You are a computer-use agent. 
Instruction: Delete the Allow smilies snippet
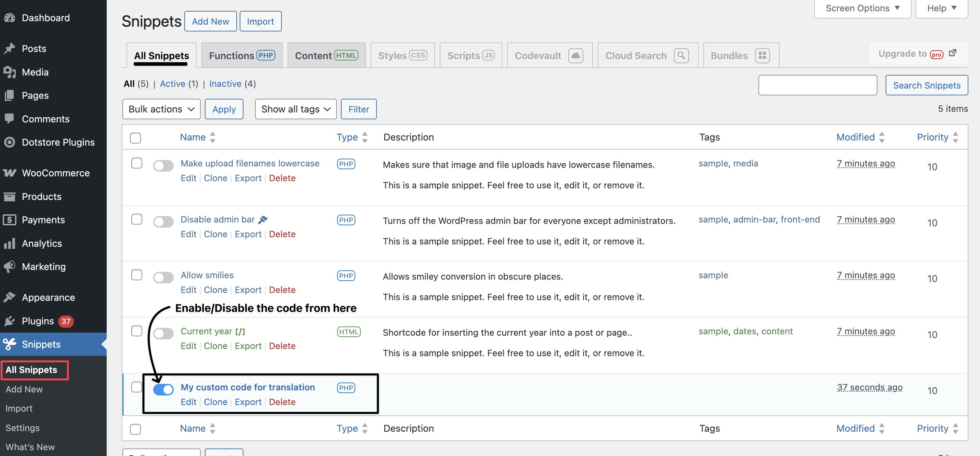pos(282,290)
